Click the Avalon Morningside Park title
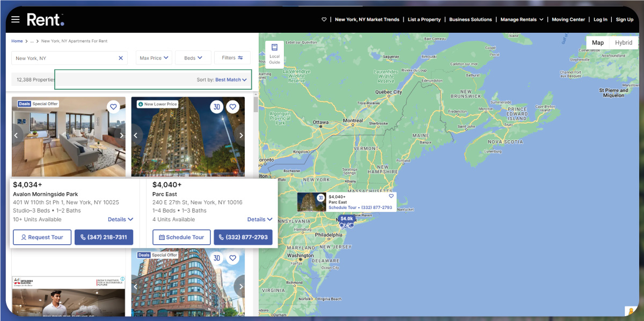The height and width of the screenshot is (321, 644). pyautogui.click(x=46, y=194)
